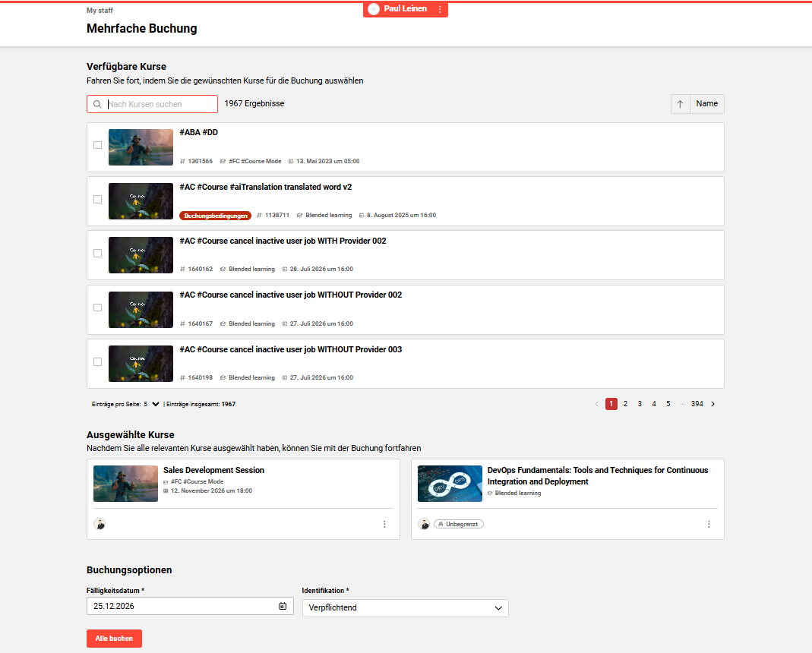Go to results page 4
This screenshot has height=653, width=812.
[x=654, y=404]
